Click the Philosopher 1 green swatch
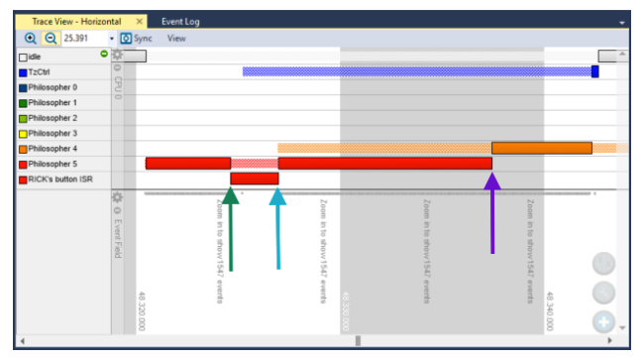 (23, 103)
